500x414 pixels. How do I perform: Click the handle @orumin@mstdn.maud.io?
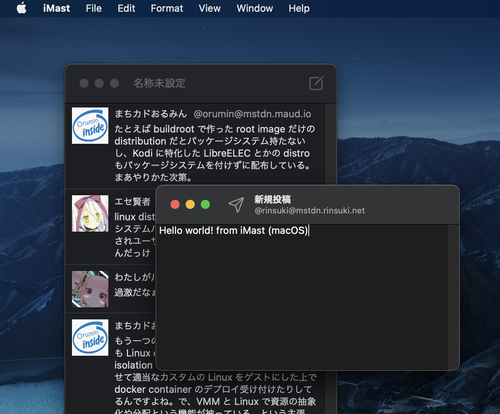[x=252, y=114]
